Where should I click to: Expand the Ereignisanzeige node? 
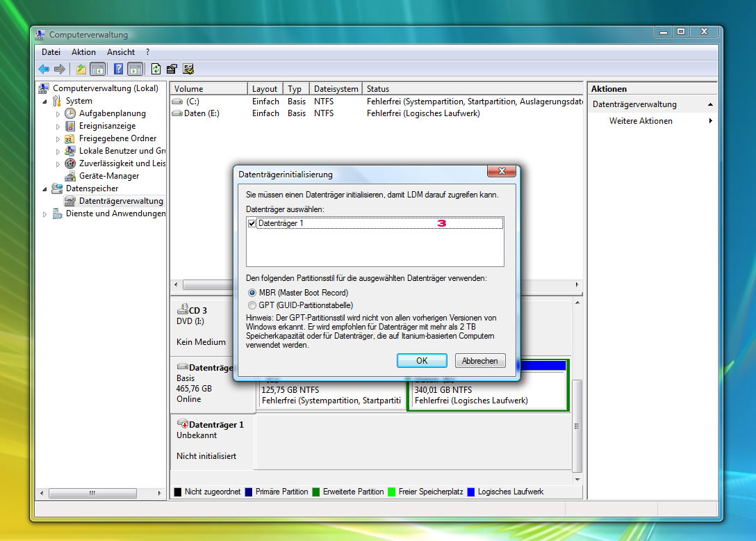(x=58, y=127)
